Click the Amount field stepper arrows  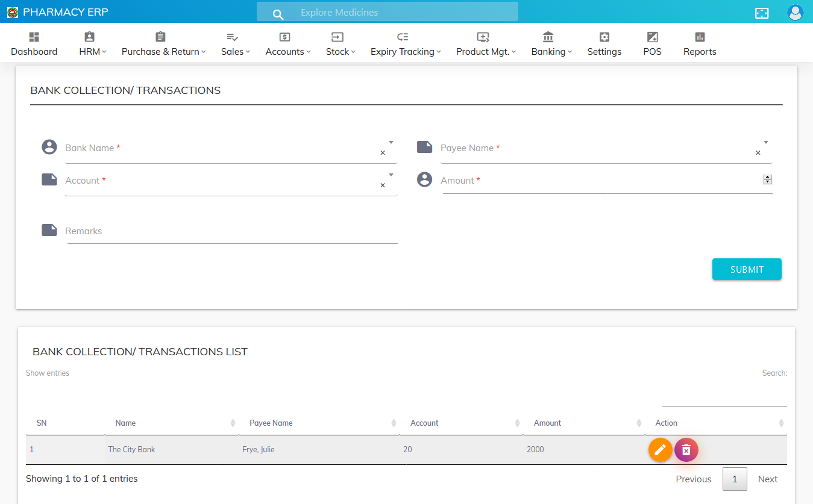(767, 179)
